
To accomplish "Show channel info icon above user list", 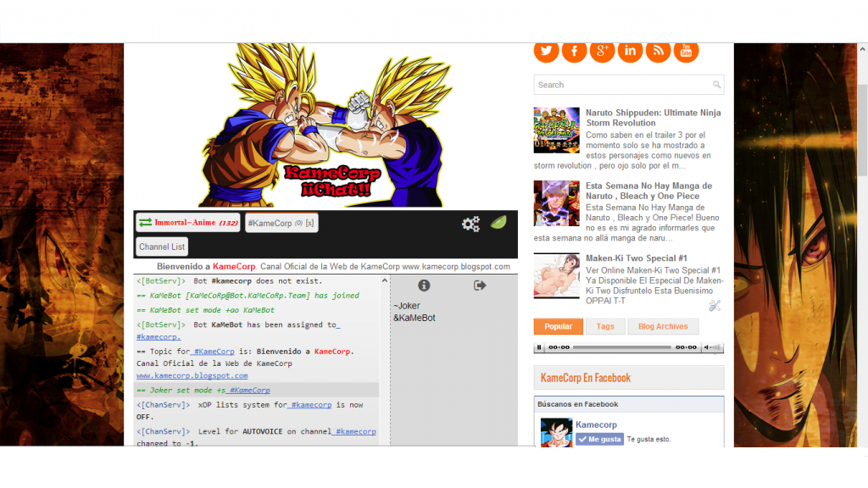I will (x=424, y=286).
